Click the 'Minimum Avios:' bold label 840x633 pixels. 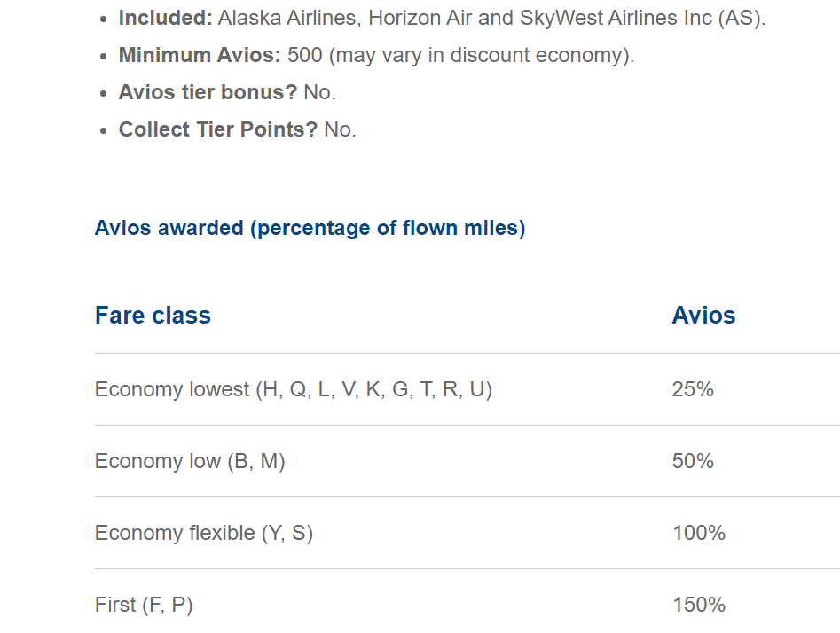[200, 55]
